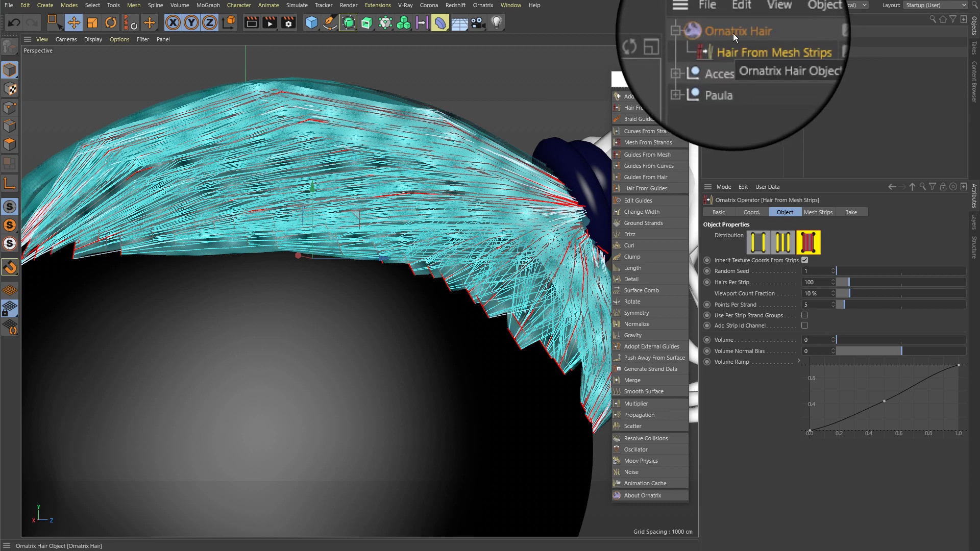Click the Hairs Per Strip value field
Screen dimensions: 980x551
tap(816, 282)
